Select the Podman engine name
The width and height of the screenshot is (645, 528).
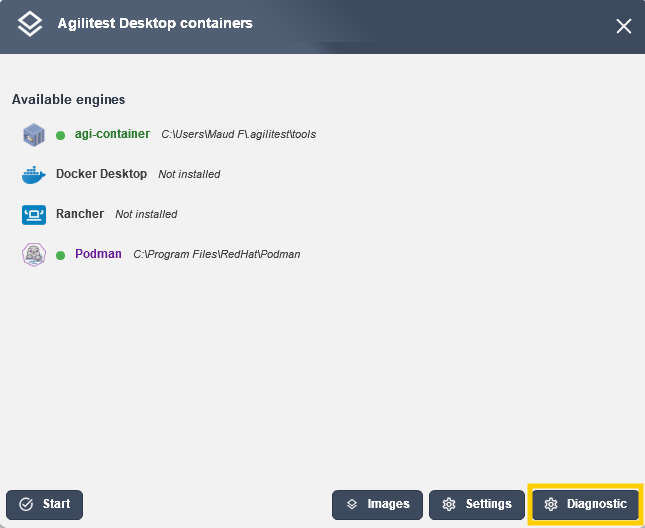[x=98, y=254]
